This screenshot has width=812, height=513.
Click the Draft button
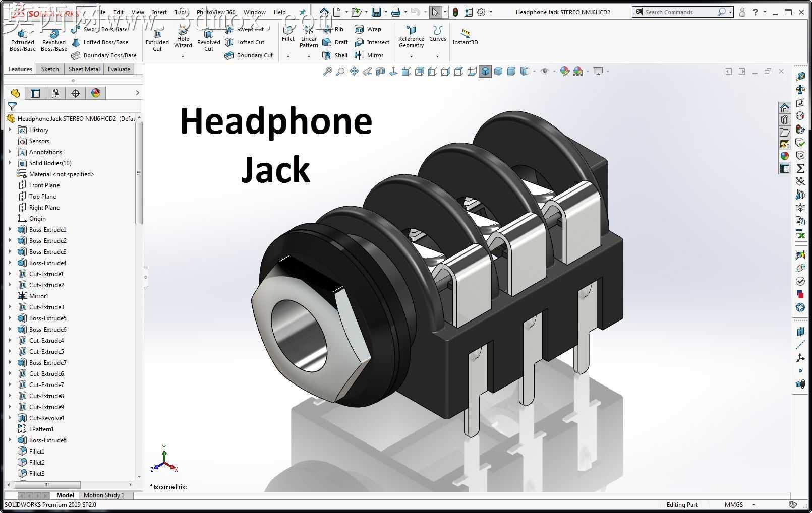[x=335, y=42]
